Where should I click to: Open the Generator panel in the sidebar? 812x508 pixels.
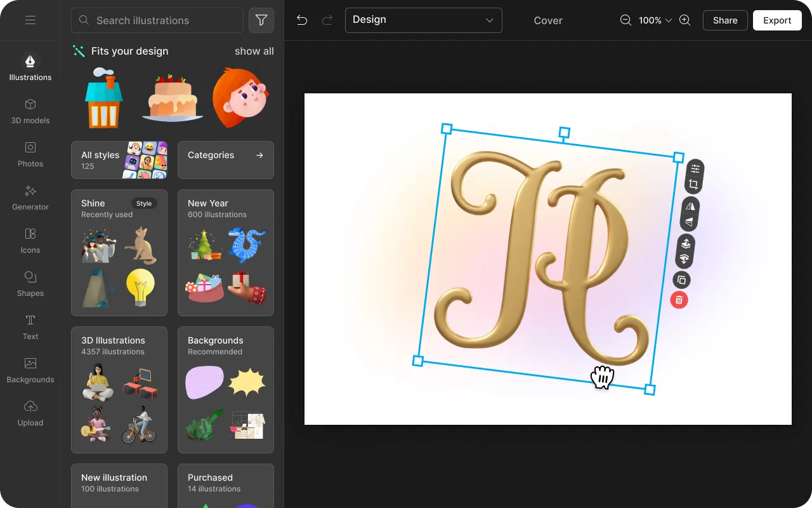(30, 197)
